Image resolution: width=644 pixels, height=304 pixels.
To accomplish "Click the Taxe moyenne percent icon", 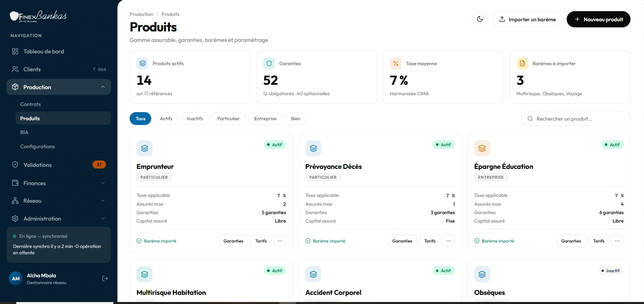I will [x=396, y=64].
